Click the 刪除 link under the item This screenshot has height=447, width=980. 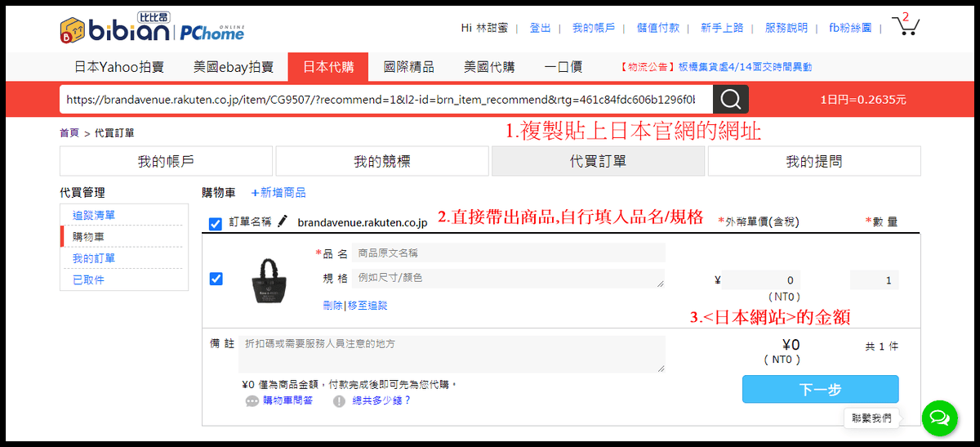pyautogui.click(x=332, y=306)
